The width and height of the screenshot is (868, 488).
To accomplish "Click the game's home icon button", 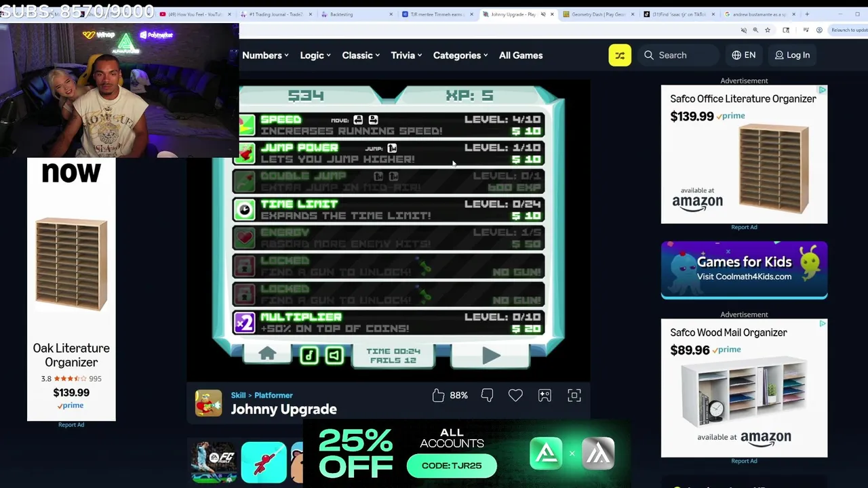I will pyautogui.click(x=267, y=354).
